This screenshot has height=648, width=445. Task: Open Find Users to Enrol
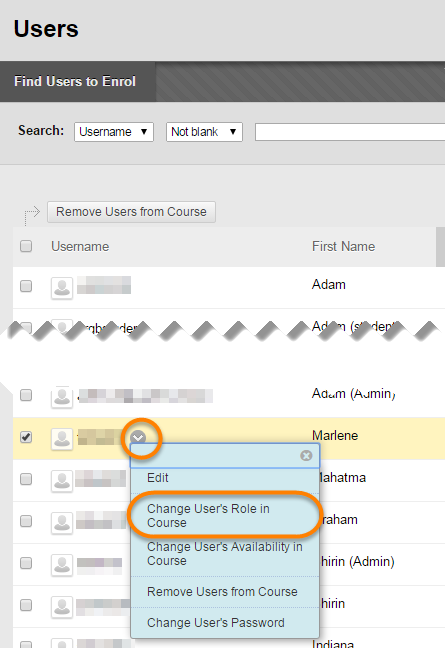[x=75, y=81]
